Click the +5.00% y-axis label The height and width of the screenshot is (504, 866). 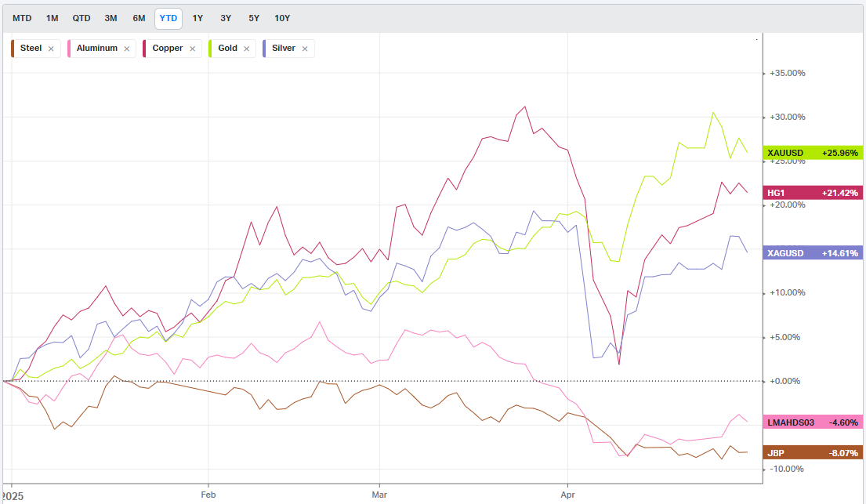(x=784, y=337)
